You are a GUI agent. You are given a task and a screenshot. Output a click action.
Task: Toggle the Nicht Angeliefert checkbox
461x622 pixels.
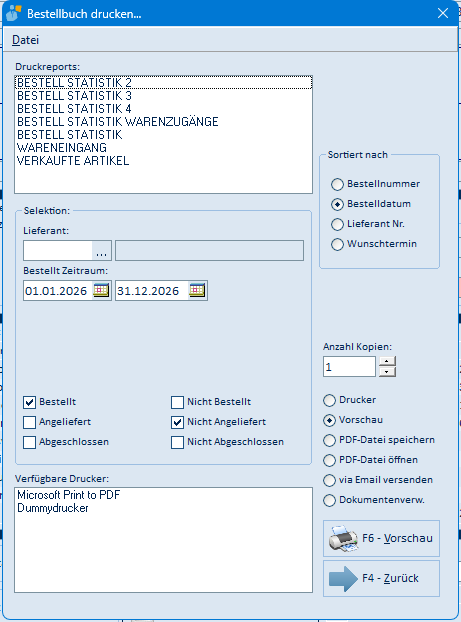click(177, 422)
